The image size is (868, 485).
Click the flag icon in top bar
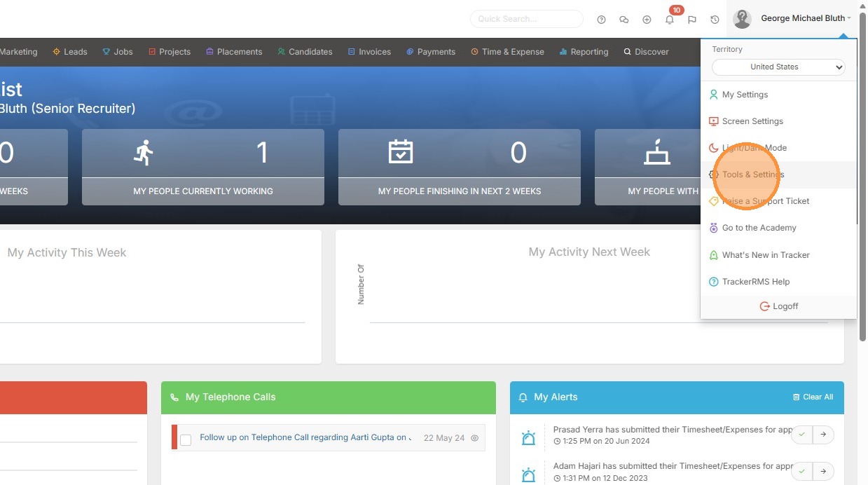pyautogui.click(x=692, y=20)
